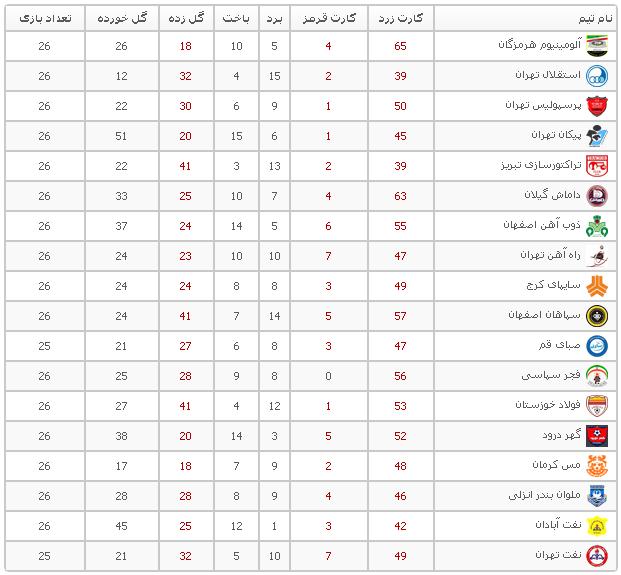Click the Zob Ahan Isfahan green logo
The height and width of the screenshot is (575, 621).
click(x=597, y=226)
